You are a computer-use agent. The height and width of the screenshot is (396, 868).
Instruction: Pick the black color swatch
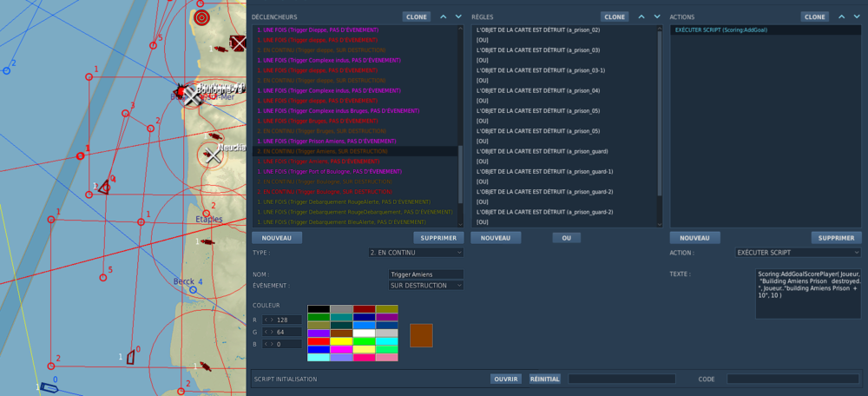coord(319,309)
